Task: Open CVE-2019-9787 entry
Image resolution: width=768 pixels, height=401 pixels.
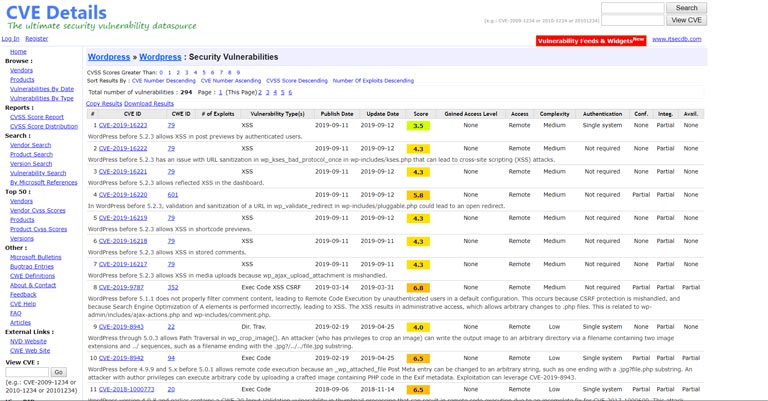Action: (121, 287)
